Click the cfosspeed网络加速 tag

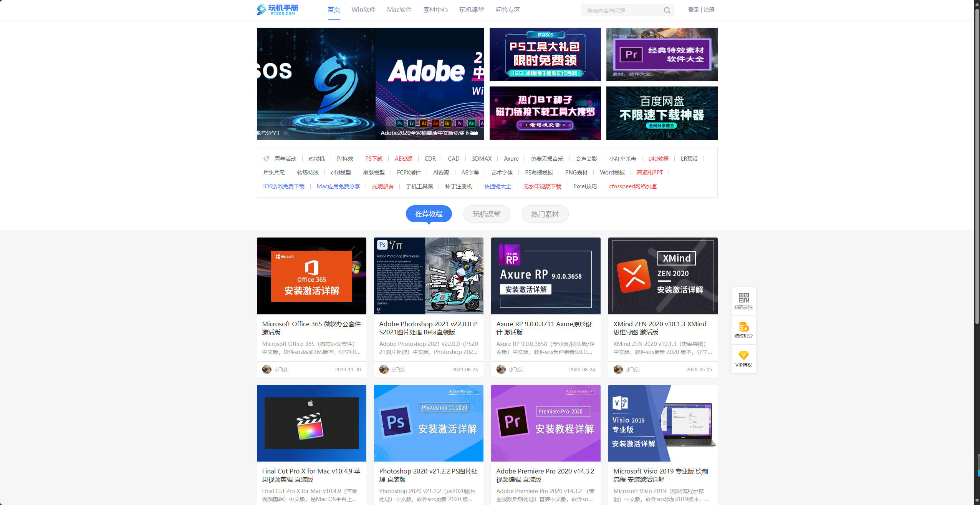coord(632,186)
